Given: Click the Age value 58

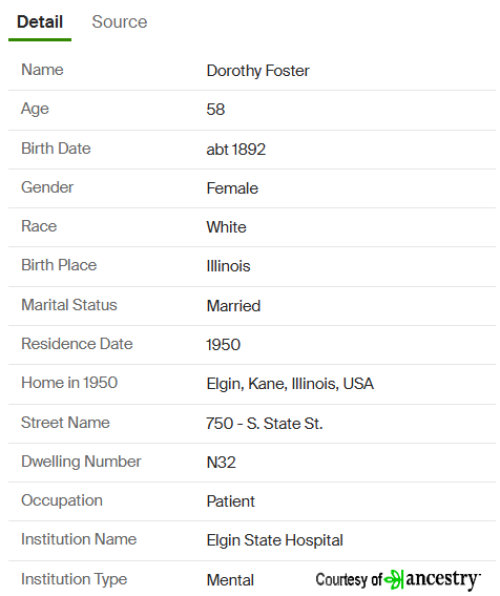Looking at the screenshot, I should [216, 109].
